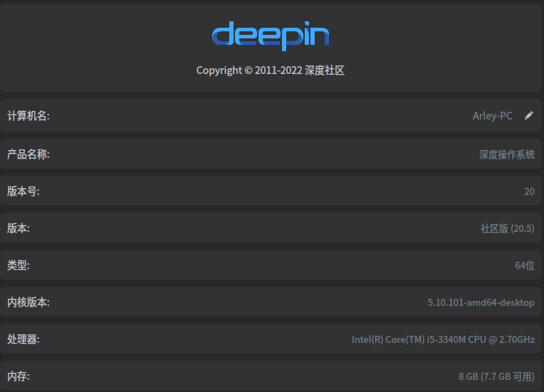Select the type value 64位
Screen dimensions: 544x392
pos(525,265)
